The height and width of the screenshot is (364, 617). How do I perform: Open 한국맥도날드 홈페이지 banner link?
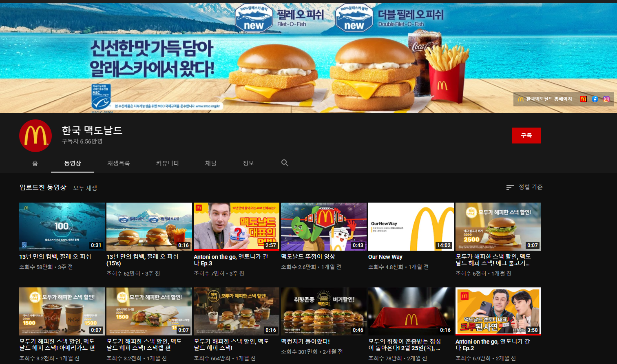click(x=549, y=99)
